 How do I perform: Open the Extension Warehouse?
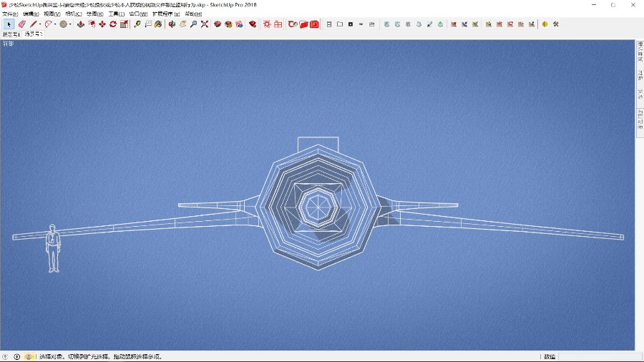pyautogui.click(x=228, y=24)
